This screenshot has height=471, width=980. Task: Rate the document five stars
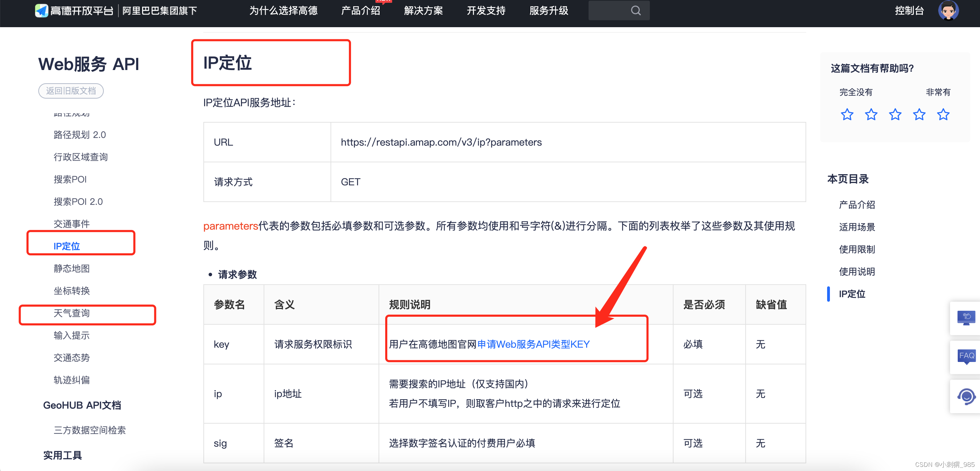click(943, 115)
